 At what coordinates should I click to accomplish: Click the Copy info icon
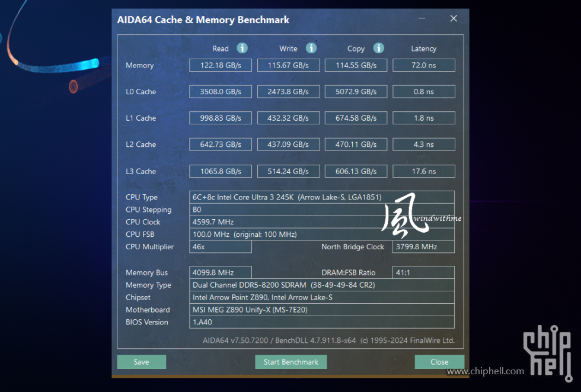tap(378, 48)
